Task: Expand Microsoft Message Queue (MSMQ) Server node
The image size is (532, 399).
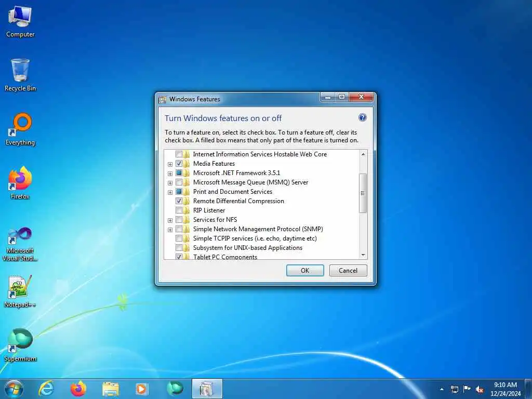Action: coord(170,183)
